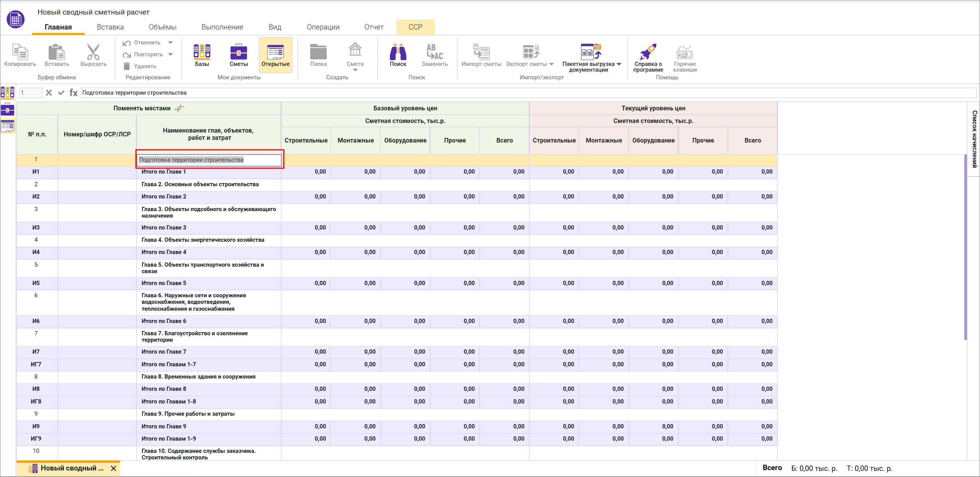The height and width of the screenshot is (477, 980).
Task: Click the fx function icon
Action: [x=74, y=93]
